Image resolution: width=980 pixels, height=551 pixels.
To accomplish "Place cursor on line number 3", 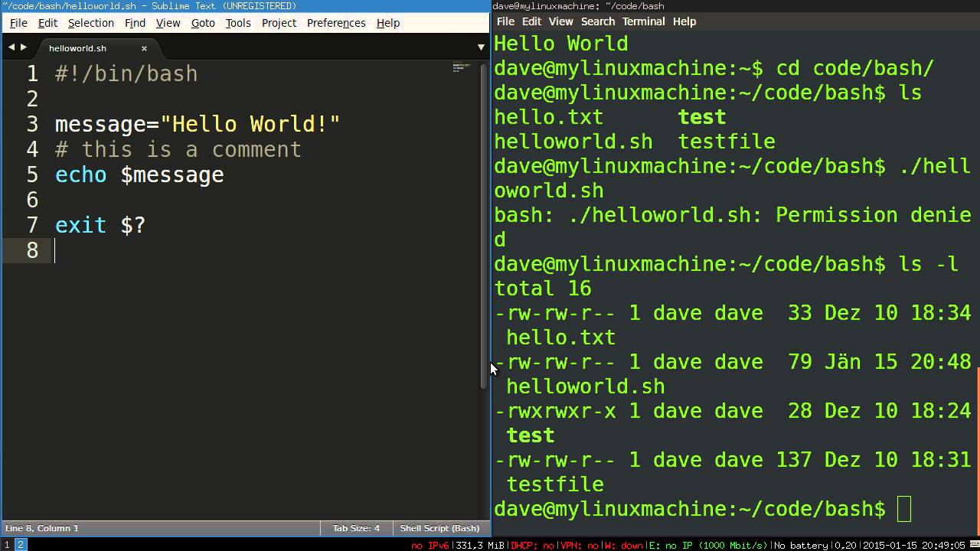I will (31, 124).
